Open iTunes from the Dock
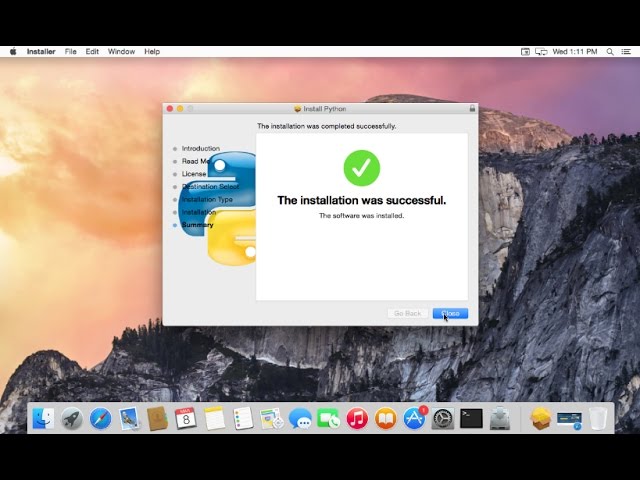The height and width of the screenshot is (480, 640). pyautogui.click(x=357, y=418)
